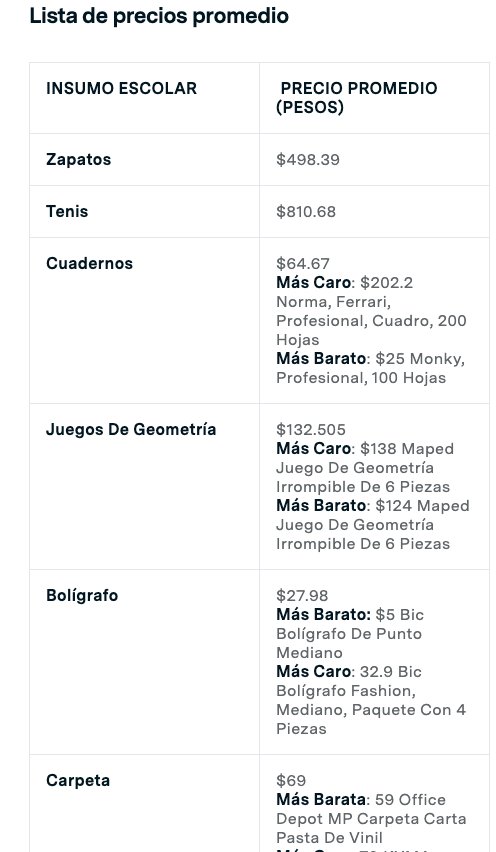This screenshot has width=496, height=852.
Task: Click the 'Zapatos' row label
Action: coord(79,159)
